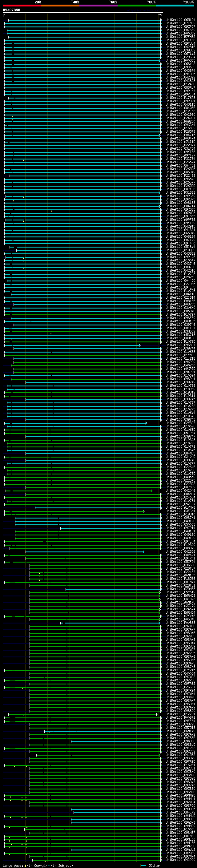Select hit label UniRef100_Q84LN2
The width and height of the screenshot is (197, 868).
(x=180, y=812)
